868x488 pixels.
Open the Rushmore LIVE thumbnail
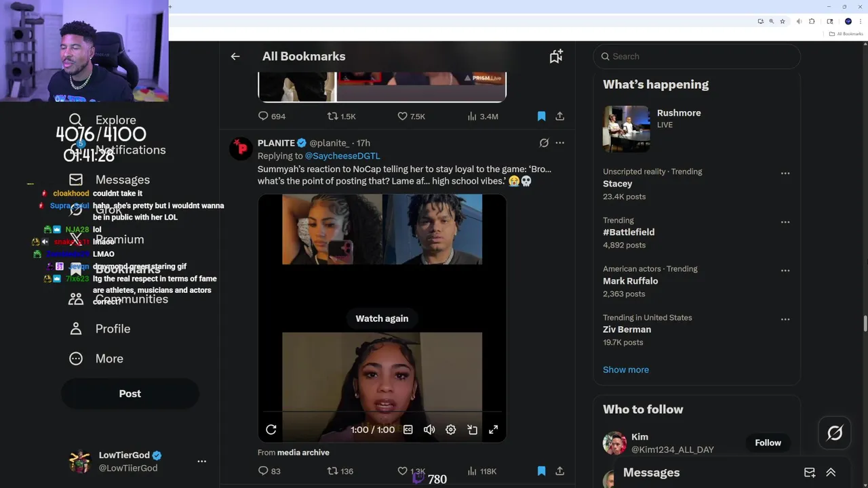[627, 129]
